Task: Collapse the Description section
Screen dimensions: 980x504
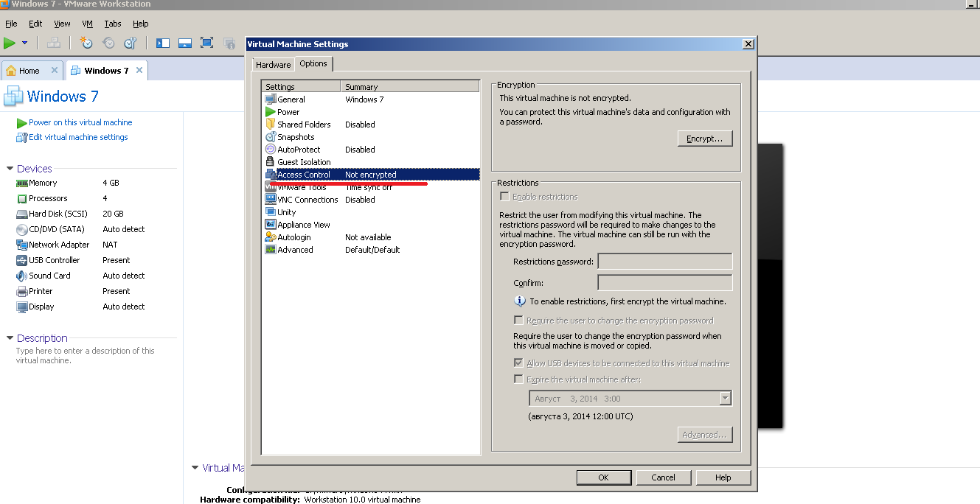Action: pyautogui.click(x=10, y=338)
